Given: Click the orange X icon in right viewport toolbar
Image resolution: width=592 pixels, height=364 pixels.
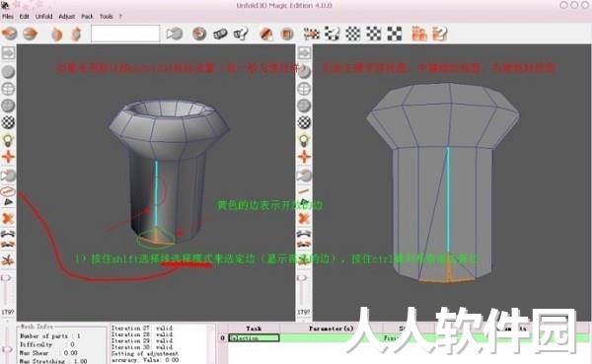Looking at the screenshot, I should coord(304,218).
